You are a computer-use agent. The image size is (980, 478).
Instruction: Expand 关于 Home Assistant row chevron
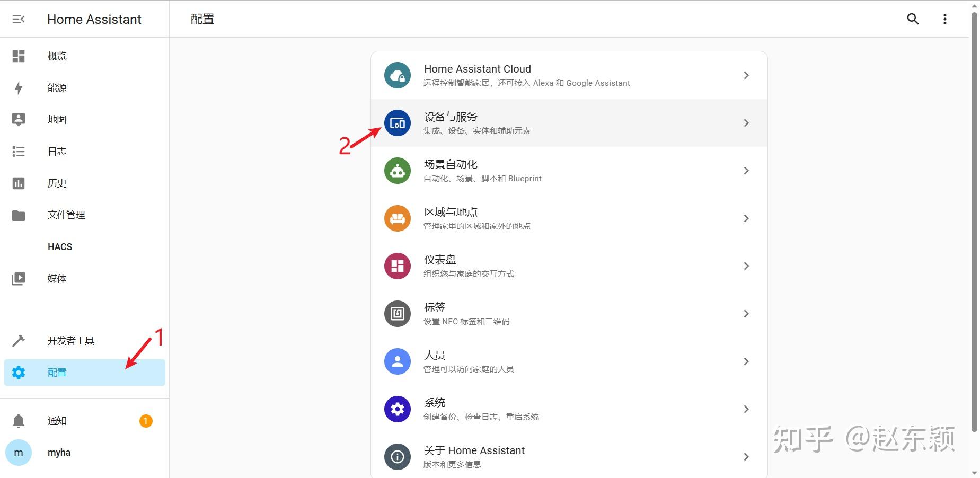click(746, 457)
